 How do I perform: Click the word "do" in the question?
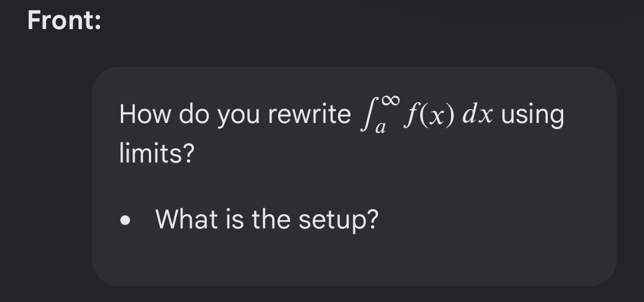[x=194, y=114]
